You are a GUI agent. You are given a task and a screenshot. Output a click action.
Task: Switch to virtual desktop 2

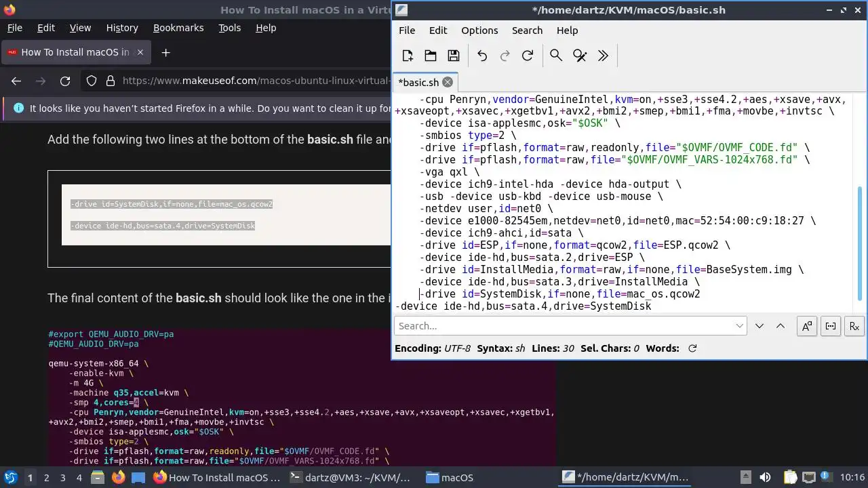point(46,478)
